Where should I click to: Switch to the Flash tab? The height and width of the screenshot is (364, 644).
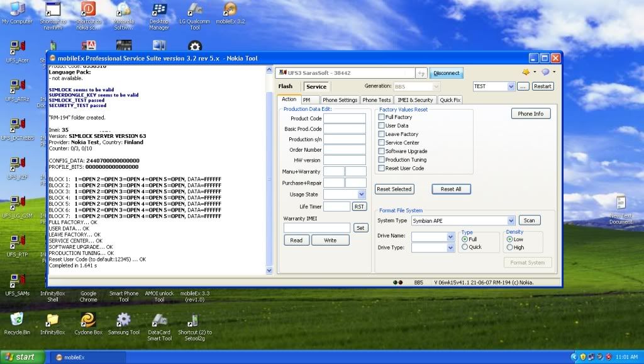pos(286,86)
